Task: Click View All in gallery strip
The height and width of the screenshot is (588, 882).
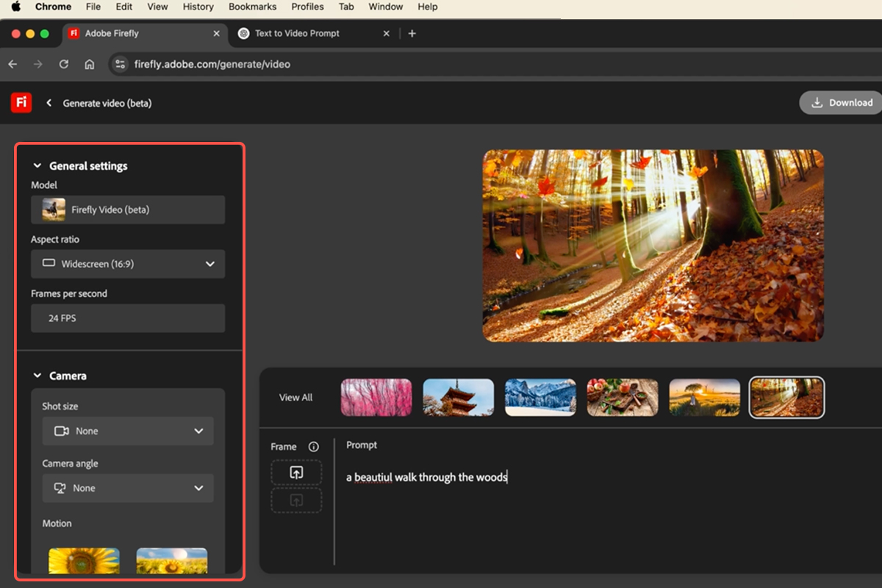Action: [295, 398]
